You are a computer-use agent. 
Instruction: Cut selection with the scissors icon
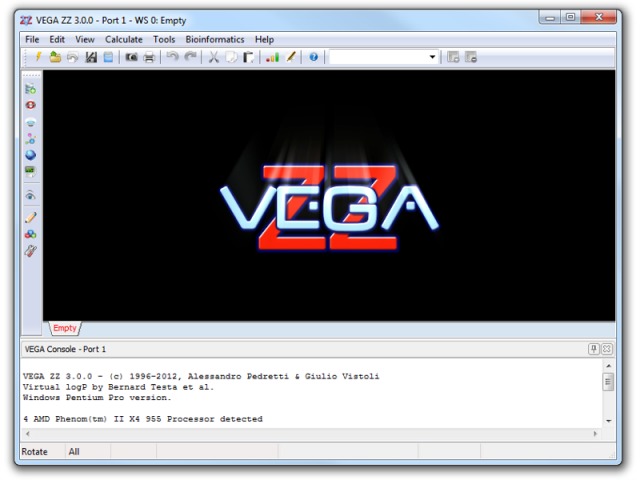(x=213, y=57)
